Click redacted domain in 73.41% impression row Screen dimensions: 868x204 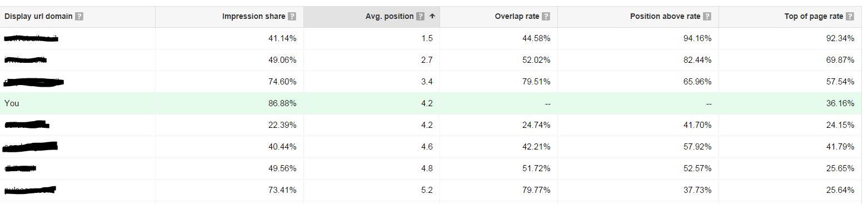pyautogui.click(x=31, y=190)
